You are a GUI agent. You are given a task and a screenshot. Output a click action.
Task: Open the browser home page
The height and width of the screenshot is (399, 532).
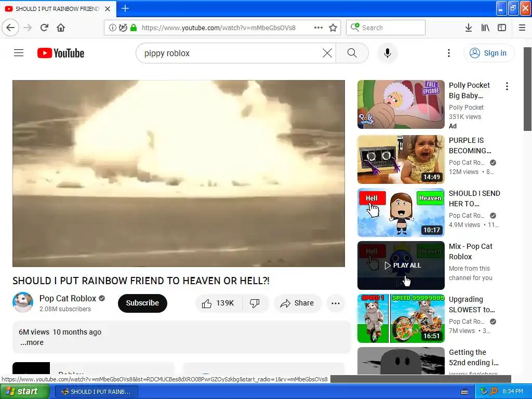coord(61,28)
